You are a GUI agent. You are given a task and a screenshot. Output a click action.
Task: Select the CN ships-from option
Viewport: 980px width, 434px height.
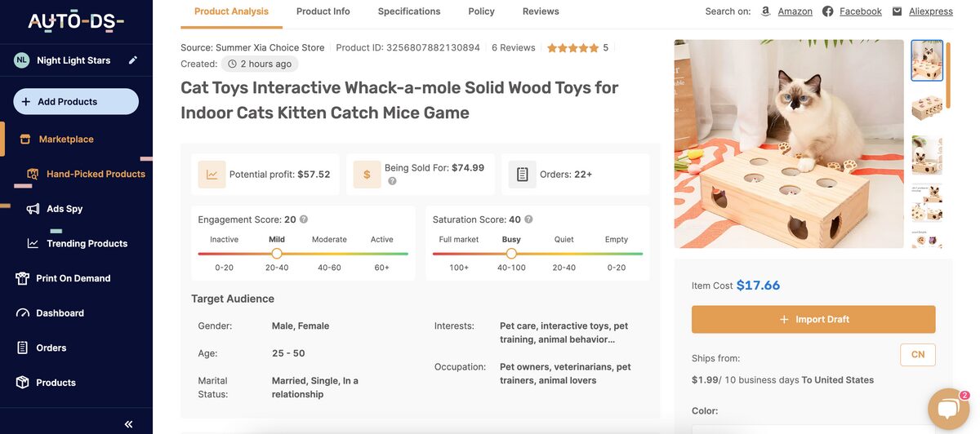click(x=917, y=355)
